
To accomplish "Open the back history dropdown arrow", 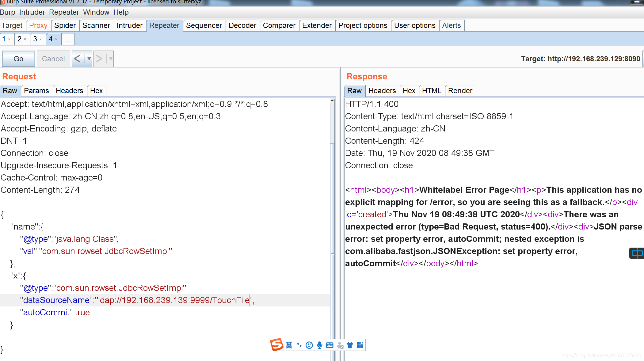I will tap(89, 59).
